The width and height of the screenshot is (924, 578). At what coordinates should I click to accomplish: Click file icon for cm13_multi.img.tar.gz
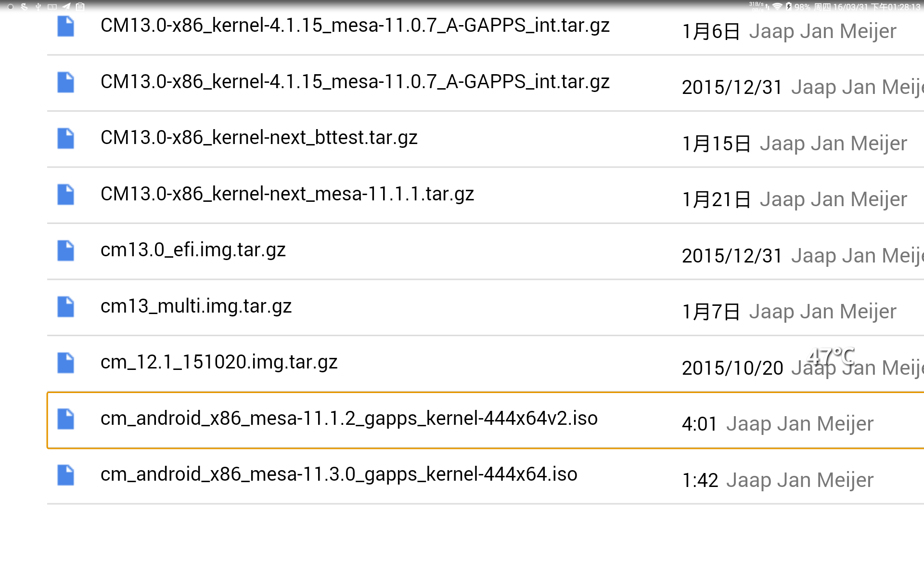(65, 307)
